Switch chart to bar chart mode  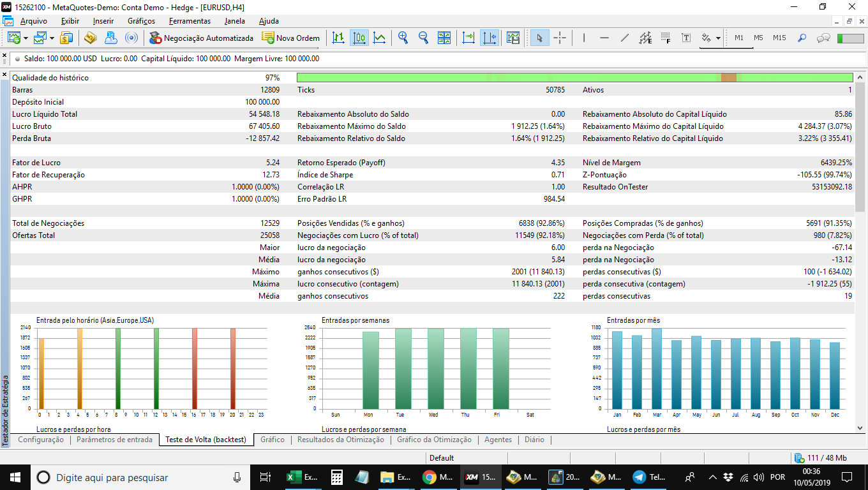[x=338, y=38]
